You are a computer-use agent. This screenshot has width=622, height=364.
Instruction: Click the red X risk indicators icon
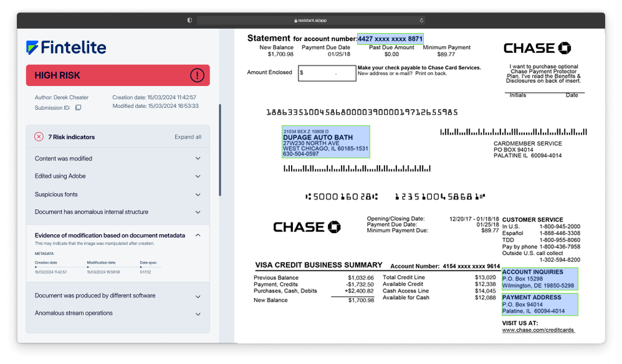click(39, 136)
